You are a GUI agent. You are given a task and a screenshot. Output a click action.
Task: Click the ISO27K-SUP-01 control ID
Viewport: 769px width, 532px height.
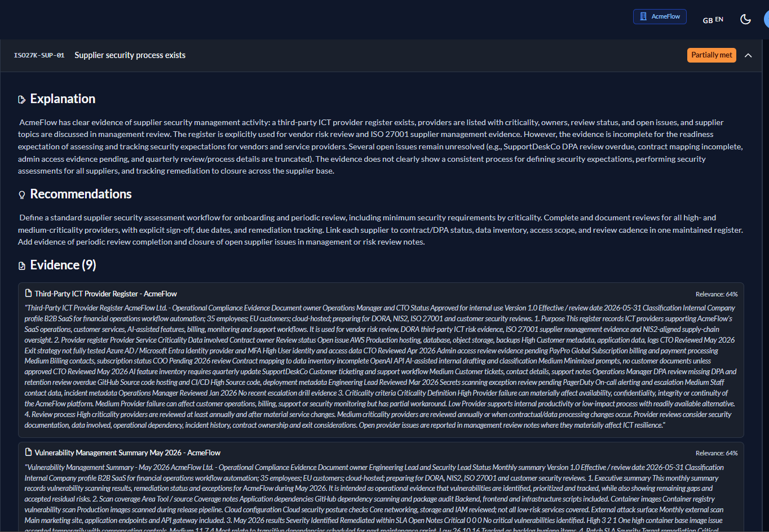39,55
